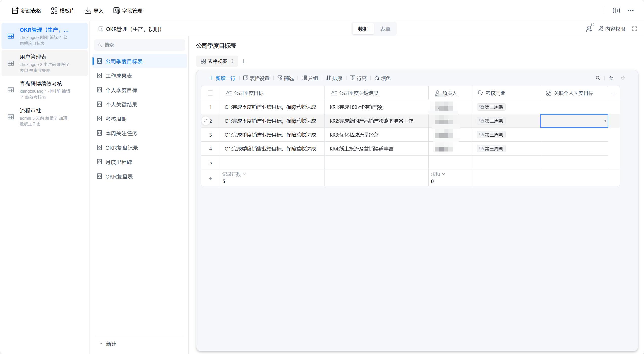Open the 填色 fill color tool
The width and height of the screenshot is (644, 354).
pos(383,78)
